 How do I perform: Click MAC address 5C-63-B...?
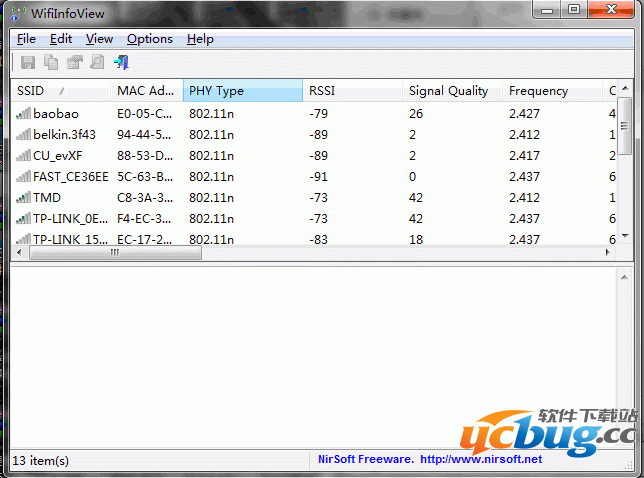(x=144, y=176)
